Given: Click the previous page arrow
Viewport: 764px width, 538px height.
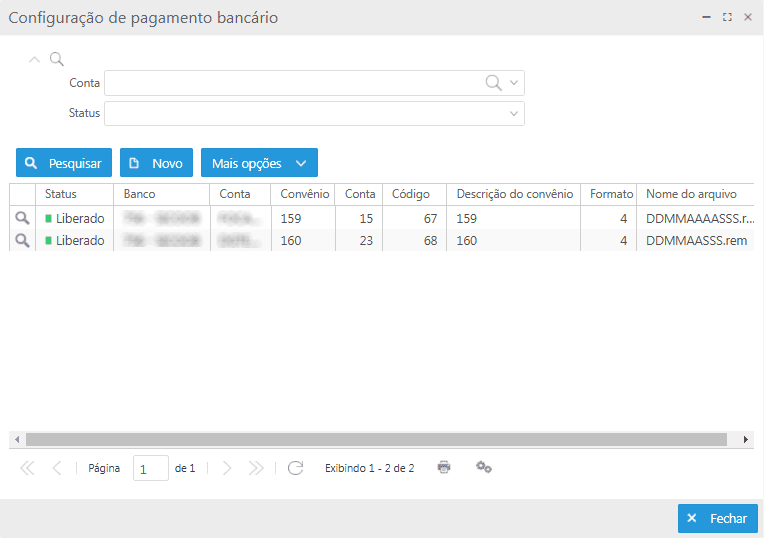Looking at the screenshot, I should 57,467.
